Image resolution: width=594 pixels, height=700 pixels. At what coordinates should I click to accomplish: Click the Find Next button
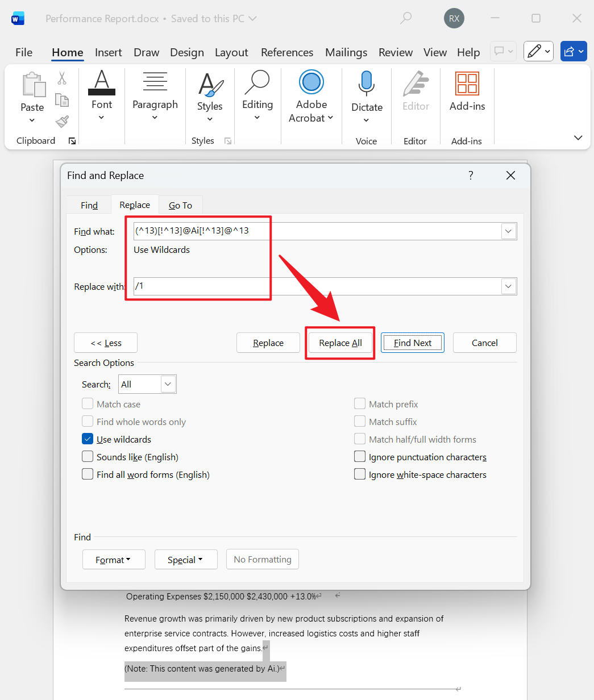(x=412, y=343)
